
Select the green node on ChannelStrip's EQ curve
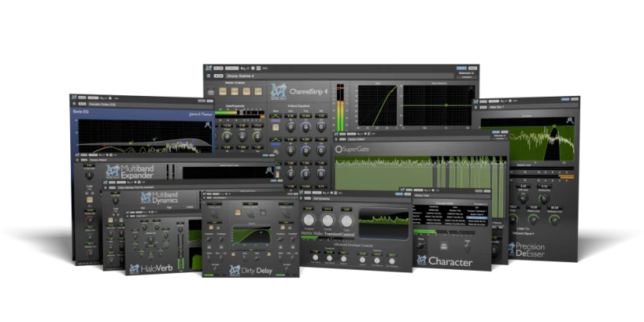[x=446, y=105]
